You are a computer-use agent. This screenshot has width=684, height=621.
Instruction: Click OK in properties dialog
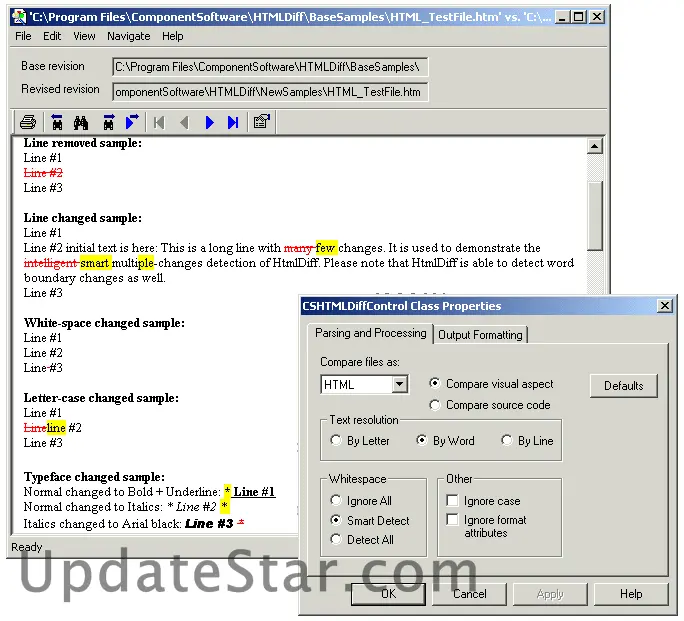tap(388, 594)
